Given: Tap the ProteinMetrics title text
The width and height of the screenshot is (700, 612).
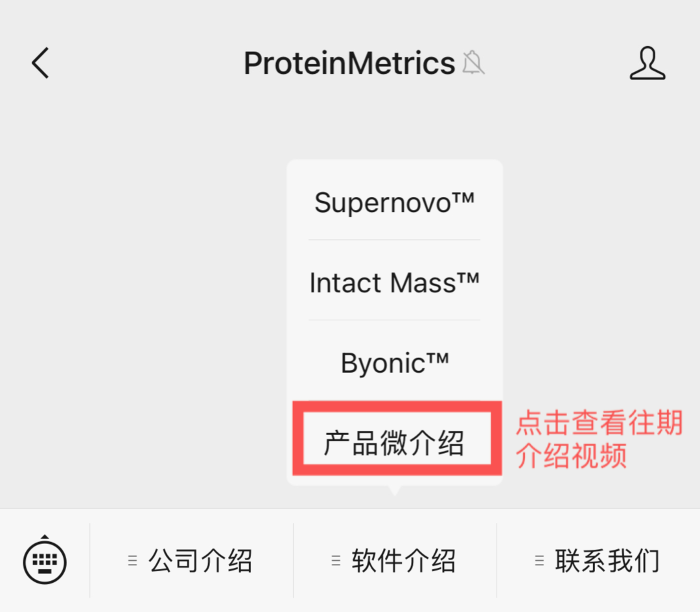Looking at the screenshot, I should click(349, 64).
